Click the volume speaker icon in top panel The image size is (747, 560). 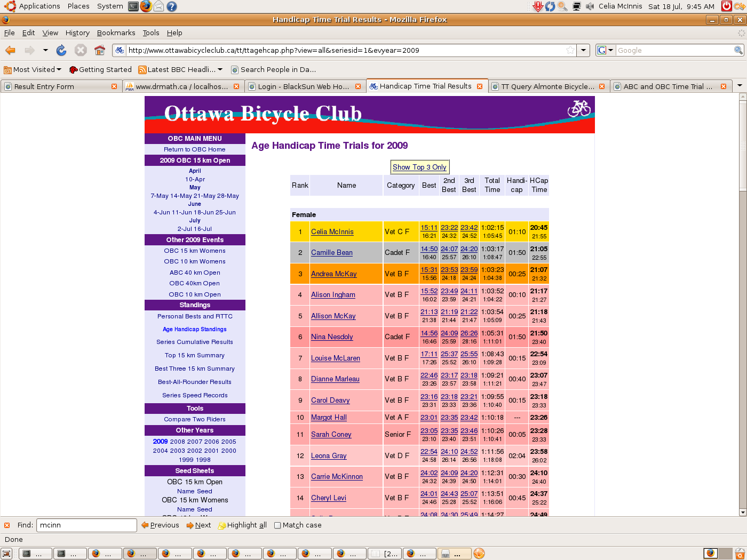(x=590, y=6)
